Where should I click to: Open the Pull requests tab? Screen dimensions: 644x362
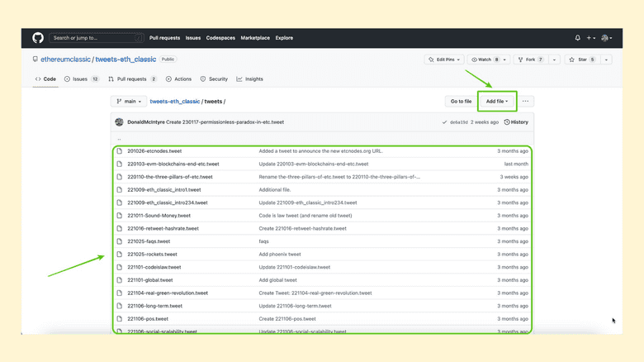132,79
